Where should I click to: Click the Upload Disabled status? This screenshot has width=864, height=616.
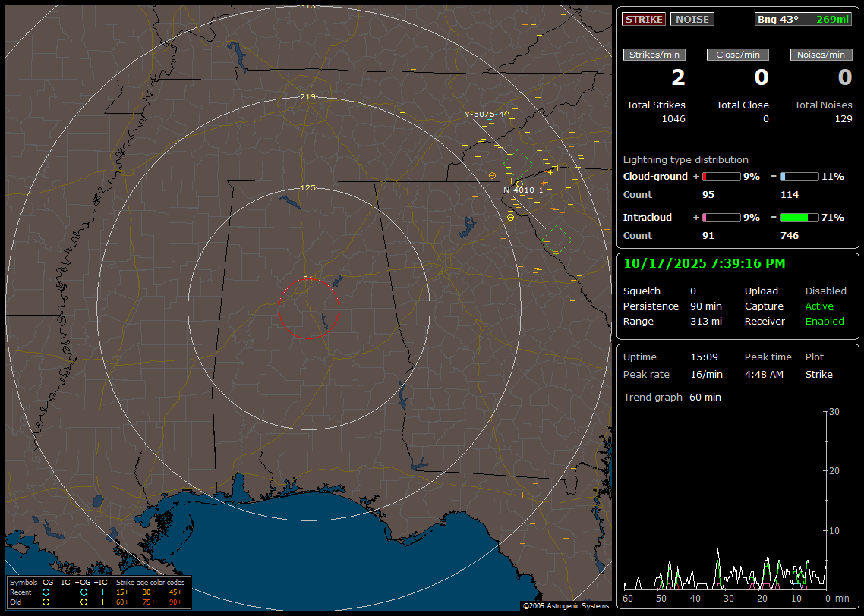click(x=825, y=291)
